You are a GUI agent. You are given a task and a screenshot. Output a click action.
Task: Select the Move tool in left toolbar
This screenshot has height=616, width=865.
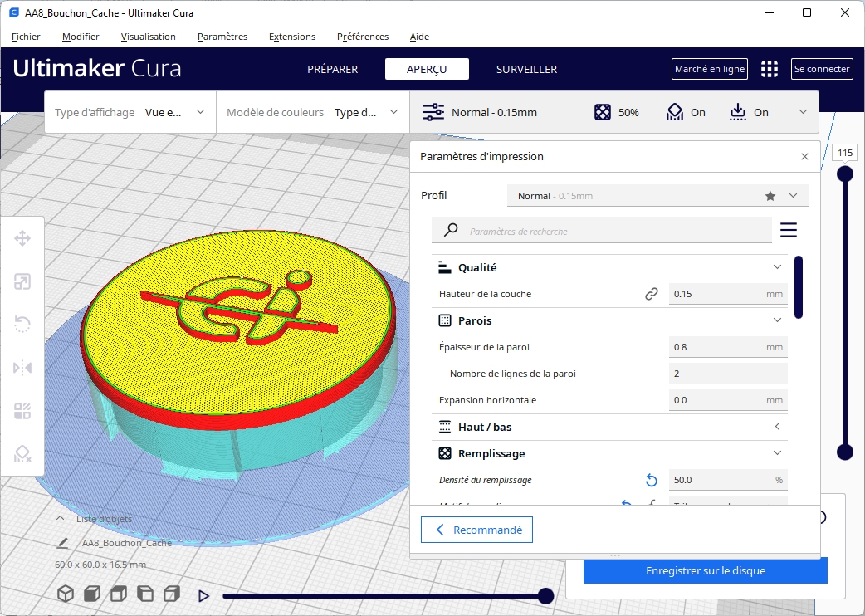pos(22,239)
